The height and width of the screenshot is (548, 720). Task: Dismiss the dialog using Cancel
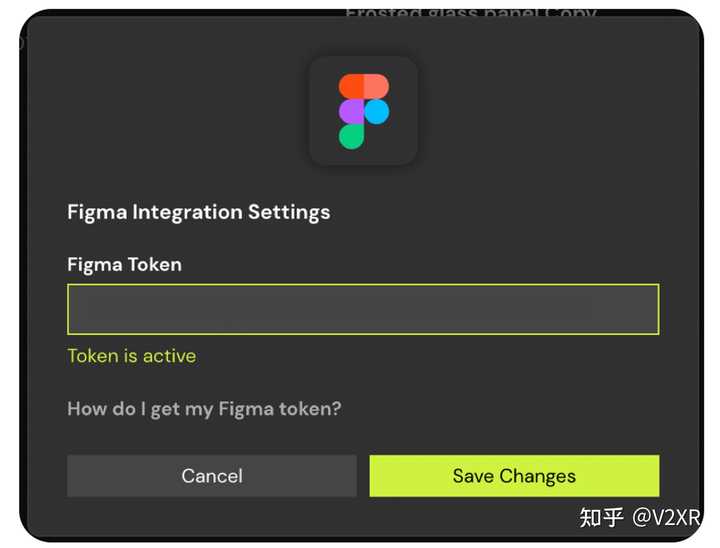[x=212, y=476]
